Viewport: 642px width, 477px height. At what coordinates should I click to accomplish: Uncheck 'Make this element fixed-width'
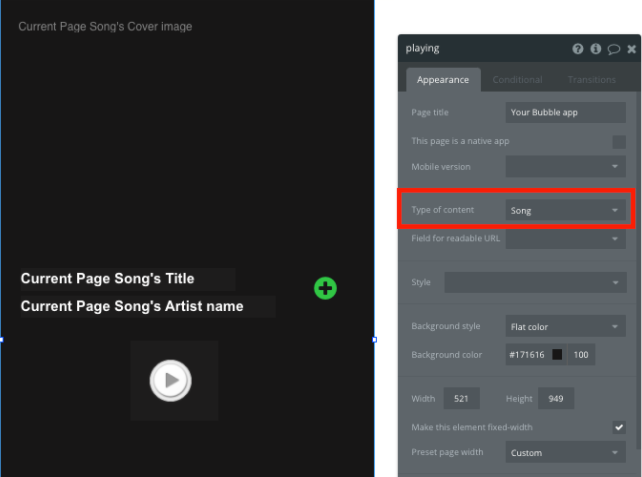(x=619, y=427)
